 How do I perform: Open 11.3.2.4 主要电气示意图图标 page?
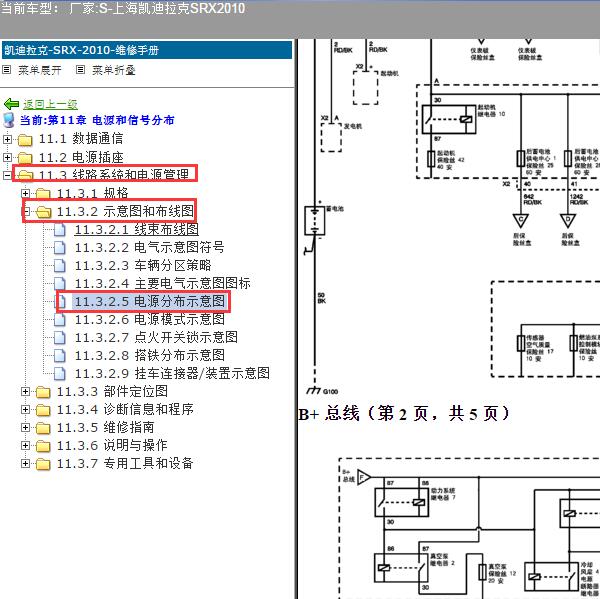(x=162, y=283)
